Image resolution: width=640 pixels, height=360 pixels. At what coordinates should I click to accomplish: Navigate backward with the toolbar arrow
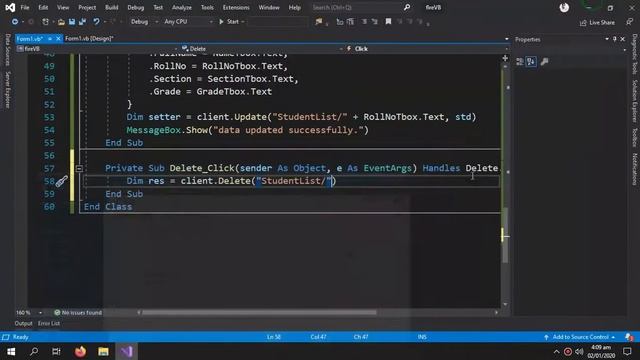(x=15, y=22)
